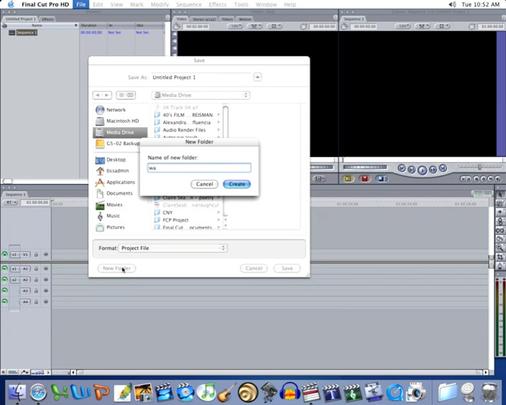Open the Viewer zoom pop-up menu
Screen dimensions: 506x405
point(235,26)
